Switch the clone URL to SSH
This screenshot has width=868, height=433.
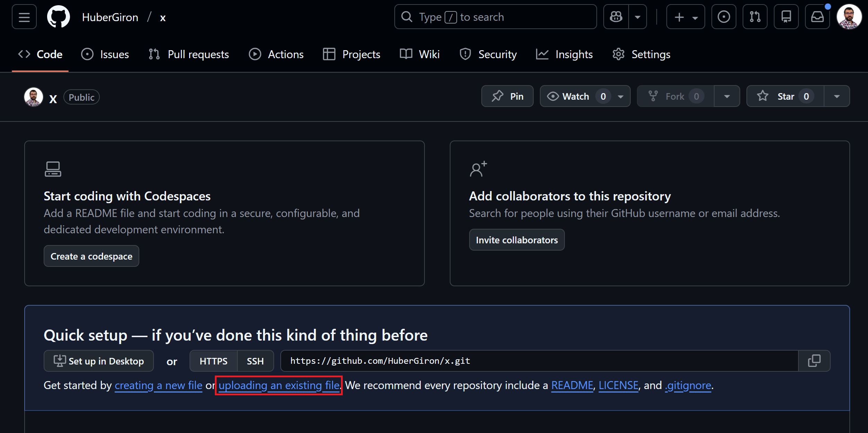click(x=255, y=361)
